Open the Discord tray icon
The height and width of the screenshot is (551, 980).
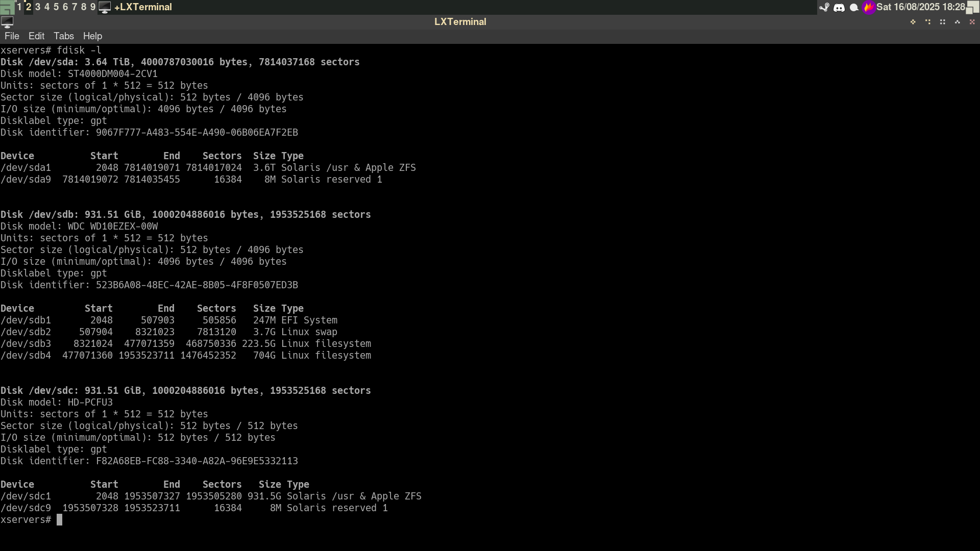[839, 7]
